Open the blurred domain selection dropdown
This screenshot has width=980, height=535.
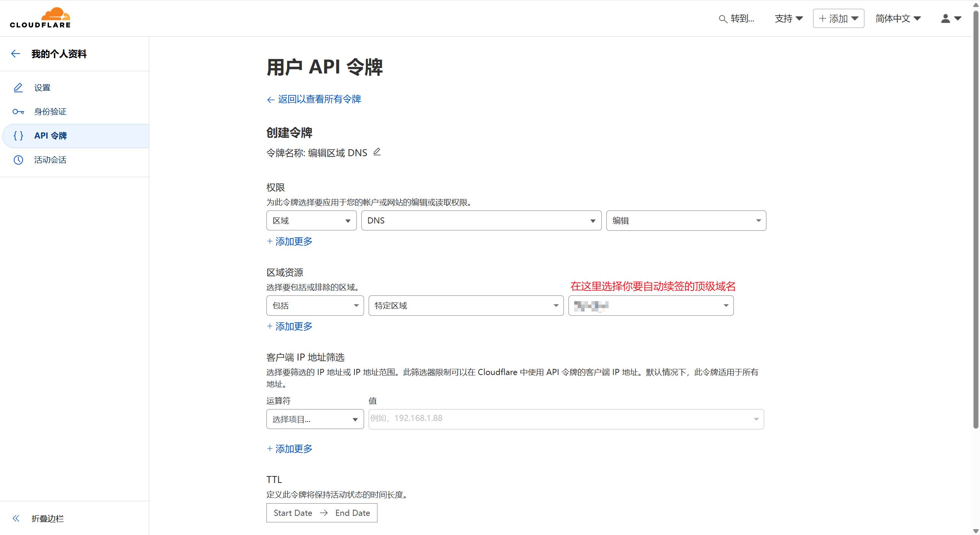pos(651,305)
